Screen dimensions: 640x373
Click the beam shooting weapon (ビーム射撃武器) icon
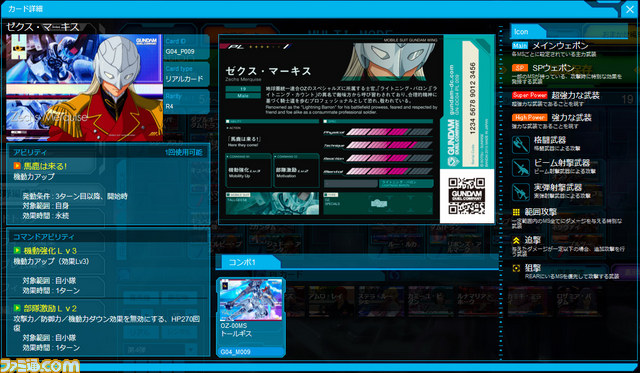(521, 168)
